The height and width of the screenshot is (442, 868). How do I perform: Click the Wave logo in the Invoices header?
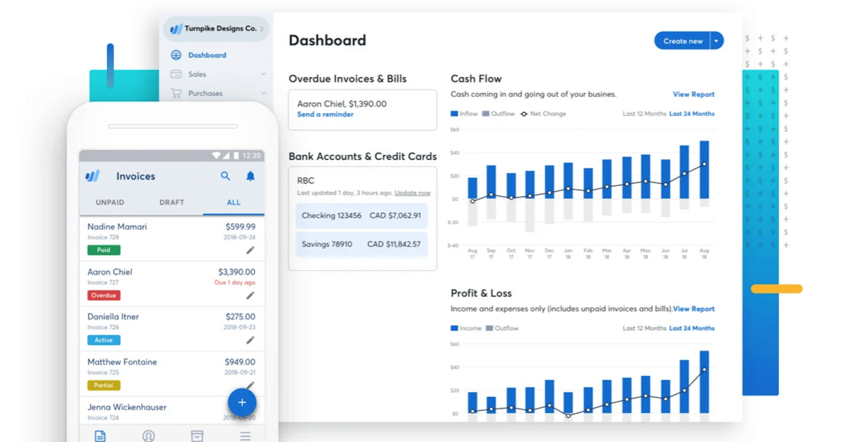pos(92,176)
